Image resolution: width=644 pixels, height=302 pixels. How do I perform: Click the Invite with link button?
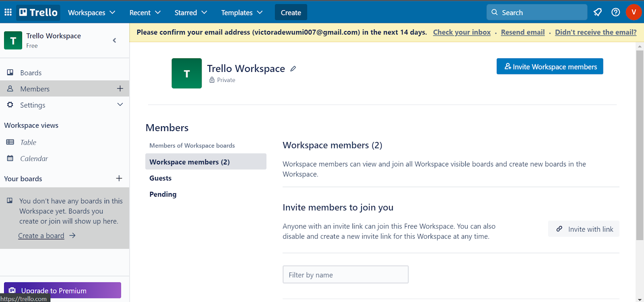tap(584, 229)
